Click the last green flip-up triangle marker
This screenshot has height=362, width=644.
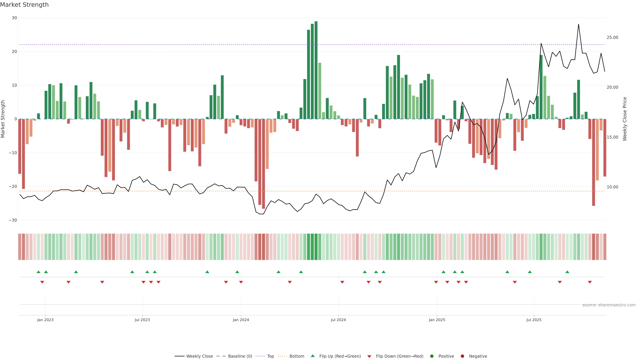point(567,272)
